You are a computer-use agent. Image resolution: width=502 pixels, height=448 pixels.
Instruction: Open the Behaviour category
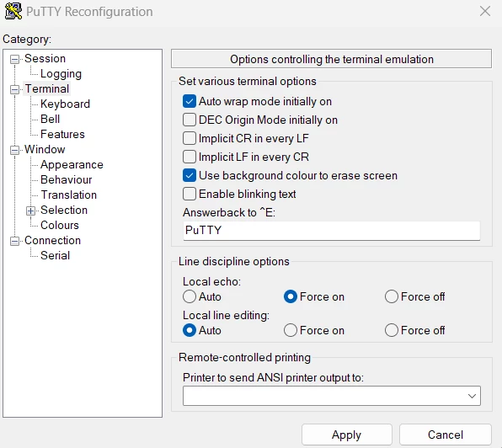point(66,180)
